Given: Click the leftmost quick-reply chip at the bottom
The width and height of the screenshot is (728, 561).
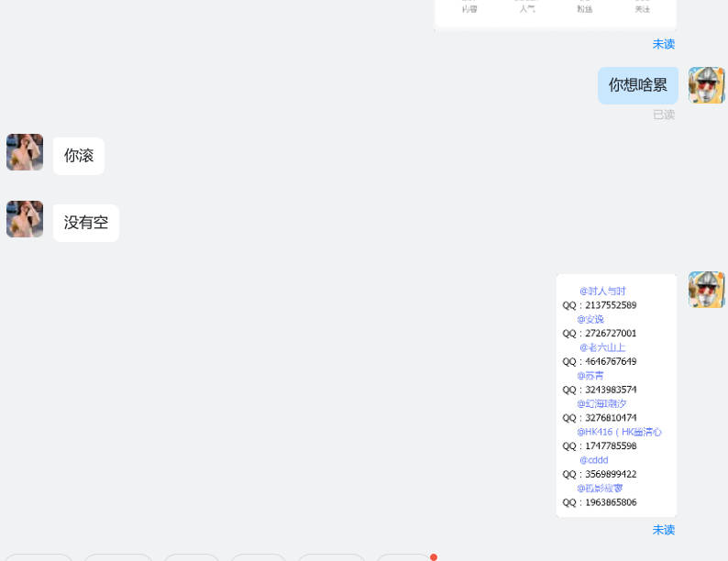Looking at the screenshot, I should [39, 557].
